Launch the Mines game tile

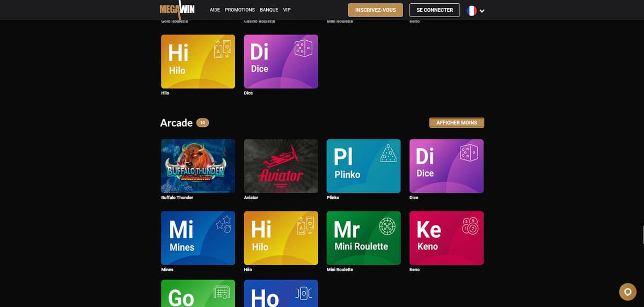[x=197, y=238]
